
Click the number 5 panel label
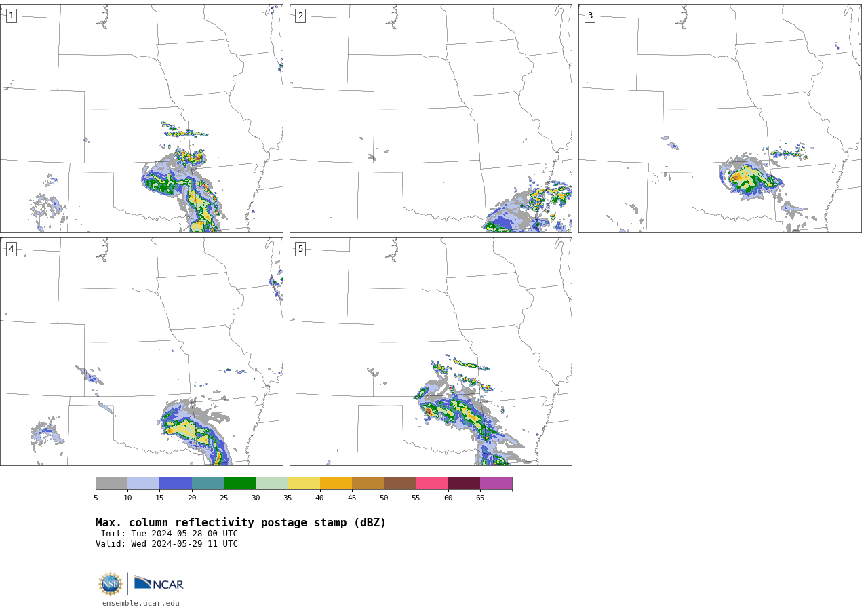(x=300, y=249)
